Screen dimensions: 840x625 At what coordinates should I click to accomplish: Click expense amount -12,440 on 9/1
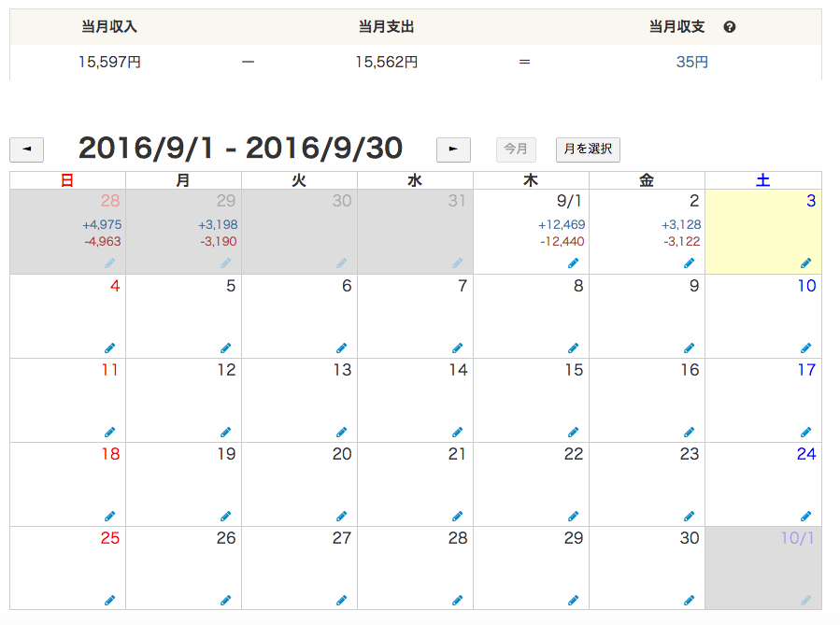[x=562, y=242]
